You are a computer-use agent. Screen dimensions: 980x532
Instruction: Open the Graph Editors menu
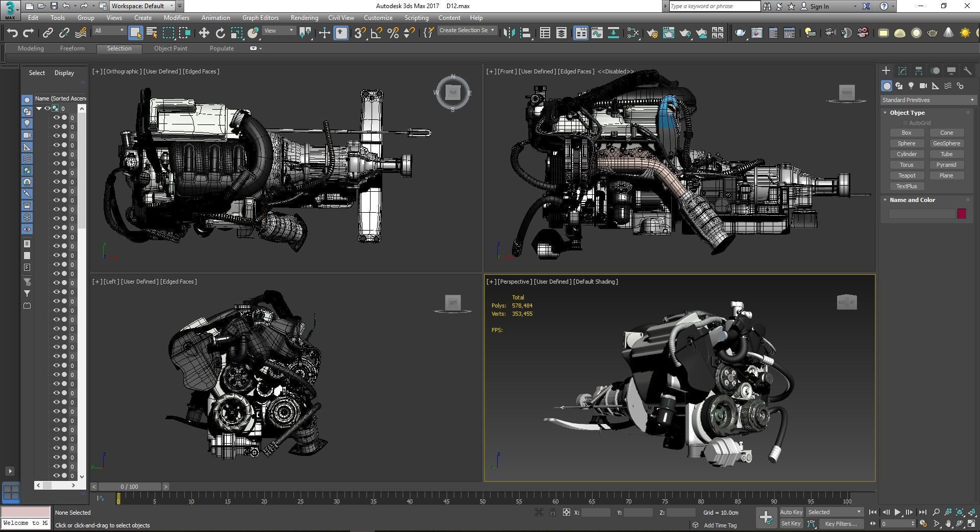pos(260,17)
